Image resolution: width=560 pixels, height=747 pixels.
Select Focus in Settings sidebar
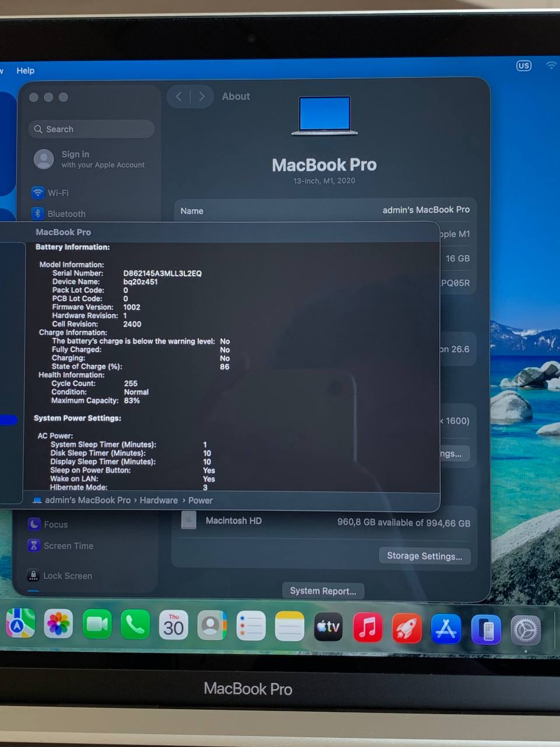pos(48,524)
